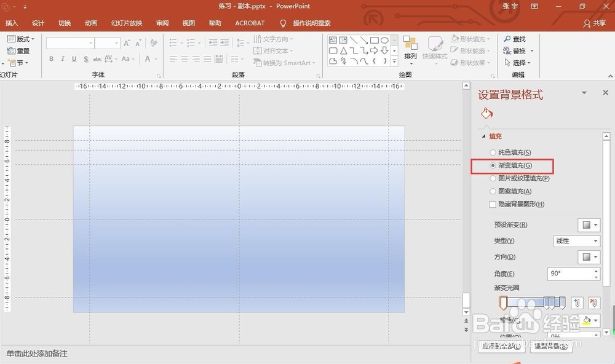
Task: Select the triangle shape in gallery
Action: 343,50
